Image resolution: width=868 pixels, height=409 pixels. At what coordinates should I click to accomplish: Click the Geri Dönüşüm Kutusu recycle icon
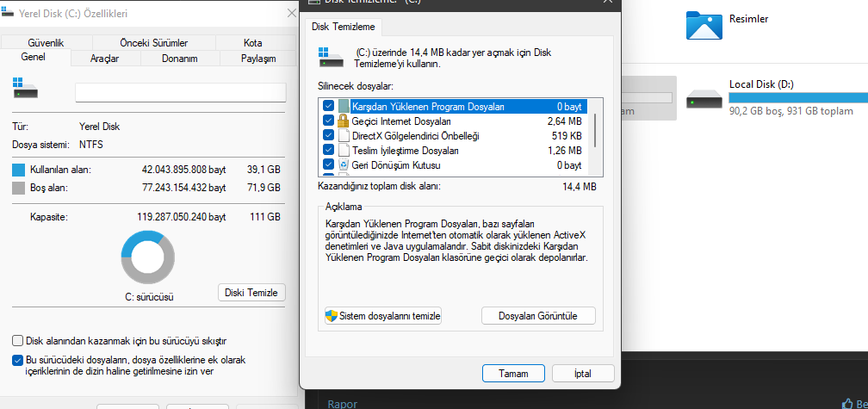point(344,165)
